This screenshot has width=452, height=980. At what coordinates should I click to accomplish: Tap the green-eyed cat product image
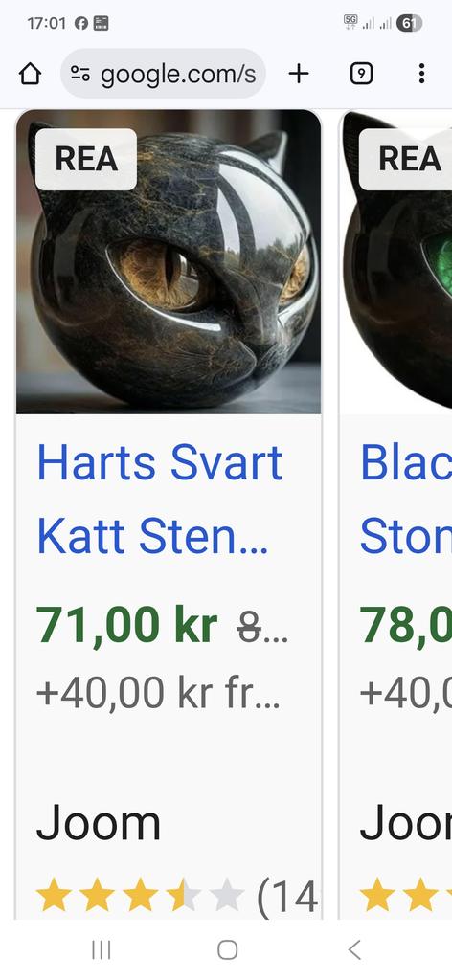(x=396, y=262)
